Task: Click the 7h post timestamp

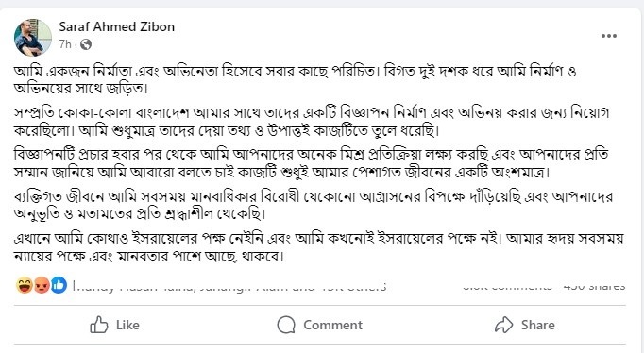Action: [65, 44]
